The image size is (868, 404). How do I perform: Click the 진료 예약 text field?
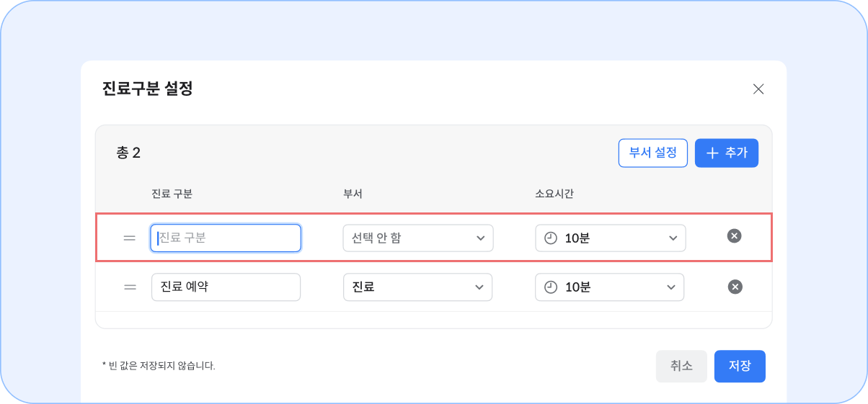point(226,287)
